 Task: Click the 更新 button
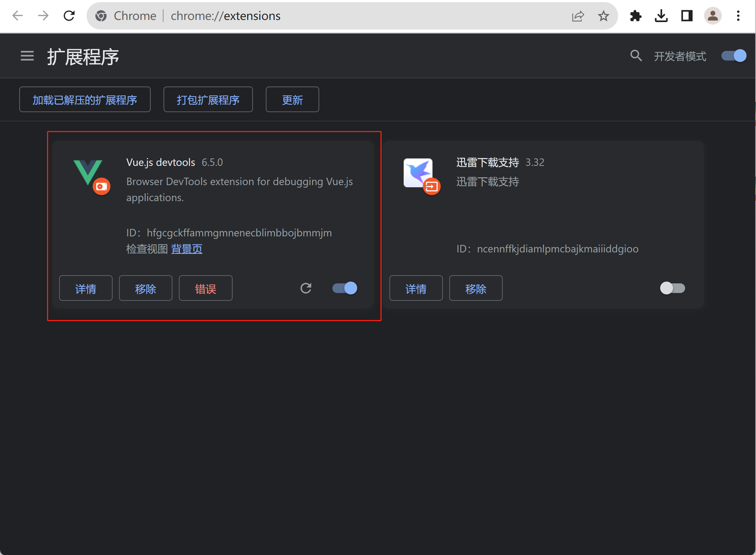[x=292, y=100]
